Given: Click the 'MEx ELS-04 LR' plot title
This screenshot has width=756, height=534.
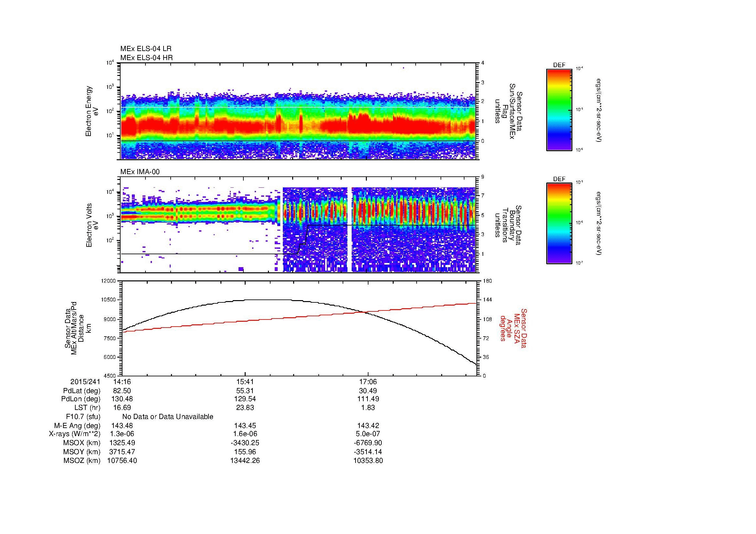Looking at the screenshot, I should coord(145,49).
